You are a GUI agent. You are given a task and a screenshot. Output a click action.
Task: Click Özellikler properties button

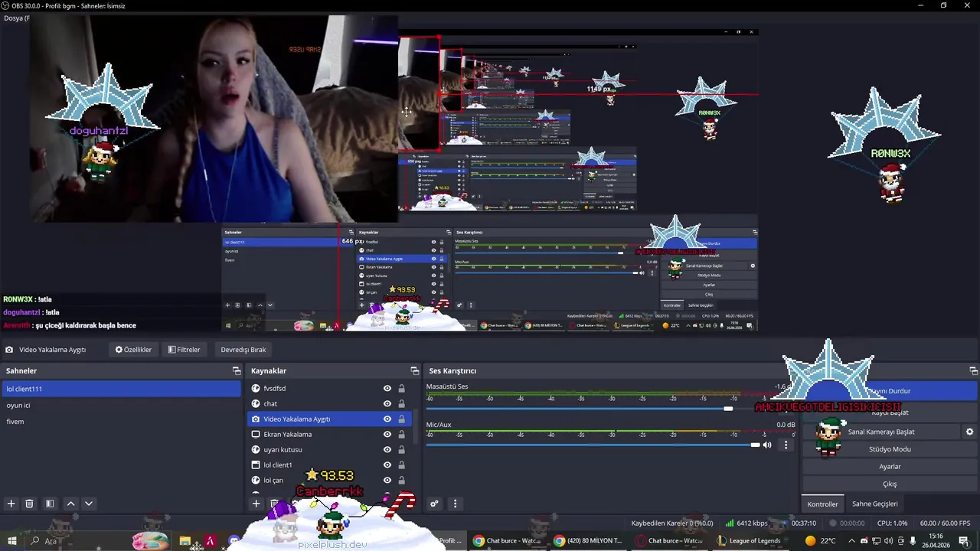(133, 350)
